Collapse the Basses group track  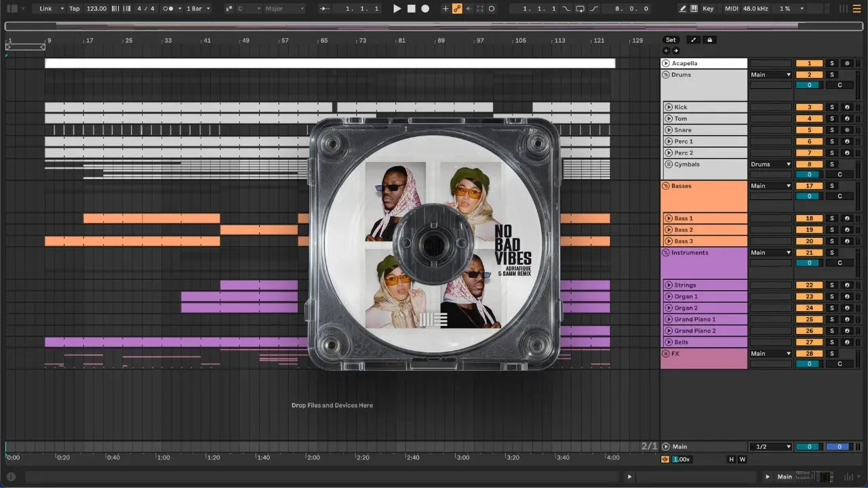coord(666,186)
